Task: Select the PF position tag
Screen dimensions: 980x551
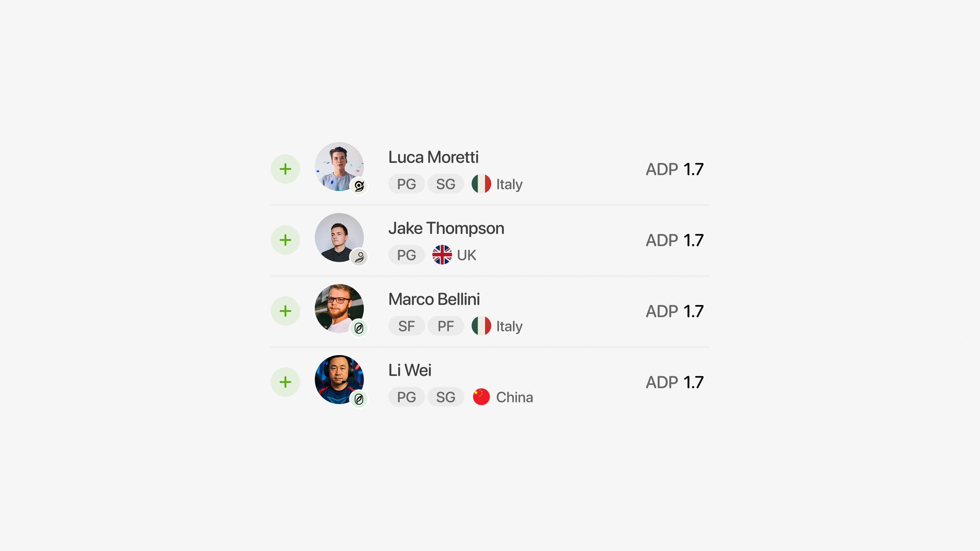Action: [446, 326]
